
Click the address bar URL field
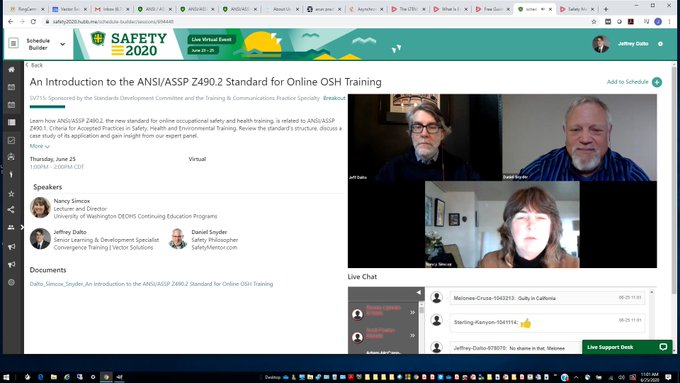click(x=317, y=22)
